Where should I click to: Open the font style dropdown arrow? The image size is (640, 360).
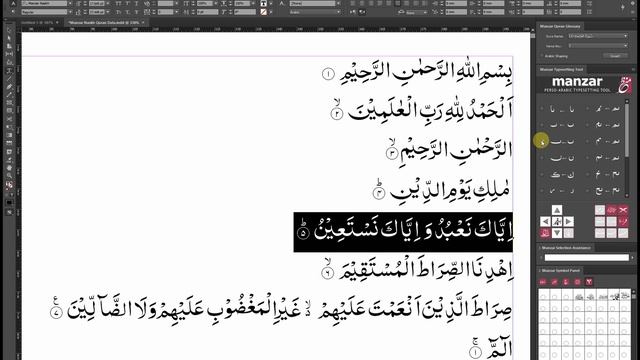click(x=70, y=12)
